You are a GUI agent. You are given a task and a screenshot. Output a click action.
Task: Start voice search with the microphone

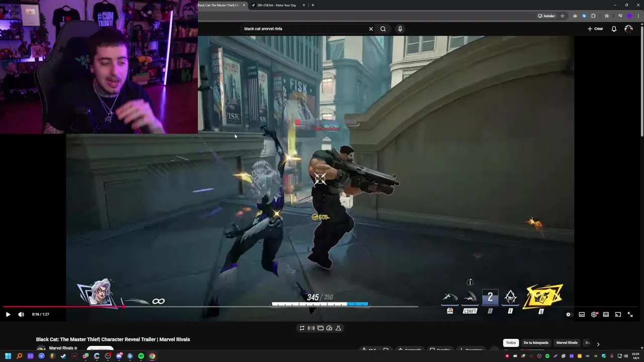tap(400, 29)
